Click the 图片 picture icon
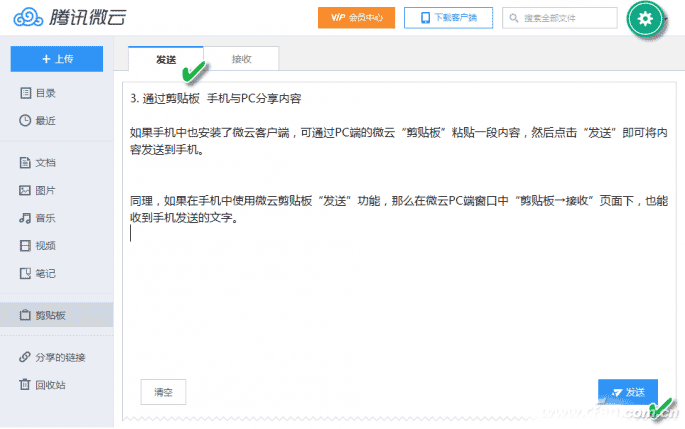This screenshot has width=685, height=429. tap(25, 190)
